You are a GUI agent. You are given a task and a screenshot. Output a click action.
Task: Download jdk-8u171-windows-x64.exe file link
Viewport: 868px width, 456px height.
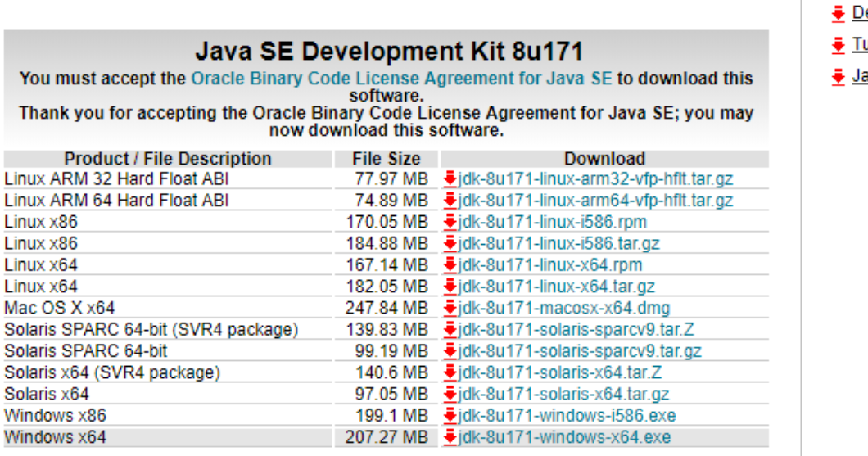[564, 437]
